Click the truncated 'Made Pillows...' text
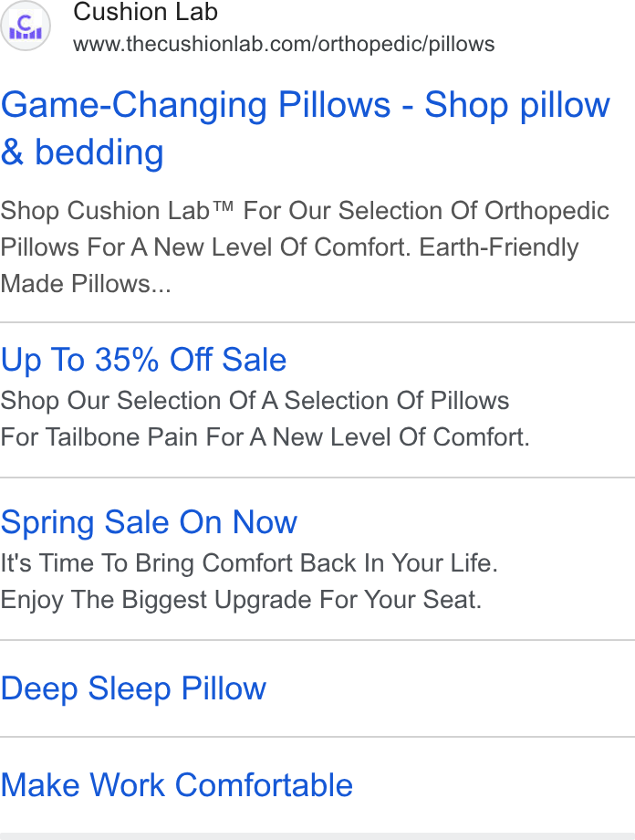635x840 pixels. coord(86,284)
